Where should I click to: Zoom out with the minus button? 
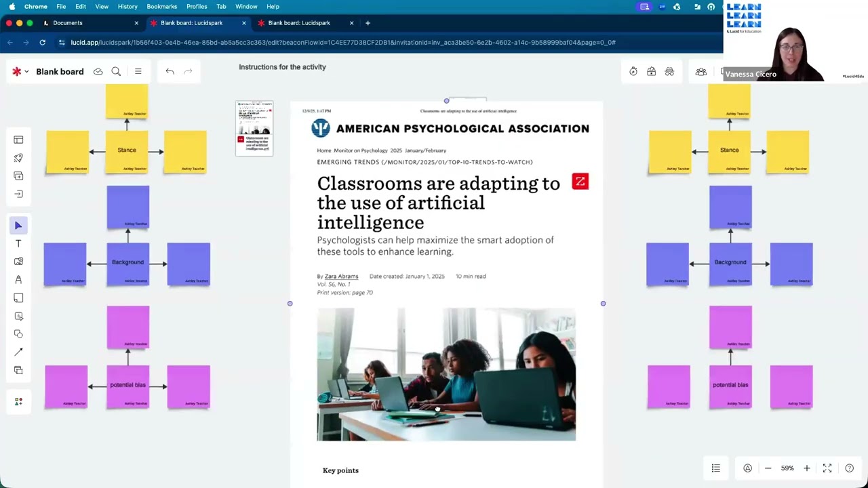click(768, 468)
